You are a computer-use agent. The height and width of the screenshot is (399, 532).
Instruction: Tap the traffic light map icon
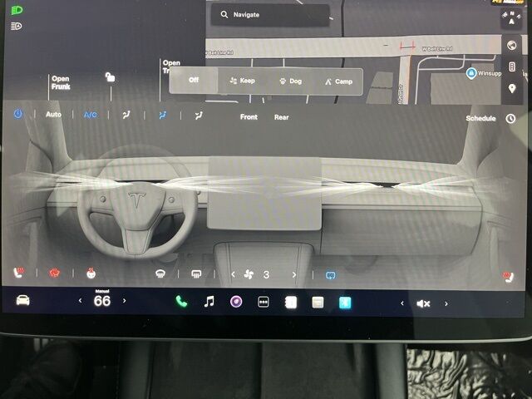pos(512,66)
